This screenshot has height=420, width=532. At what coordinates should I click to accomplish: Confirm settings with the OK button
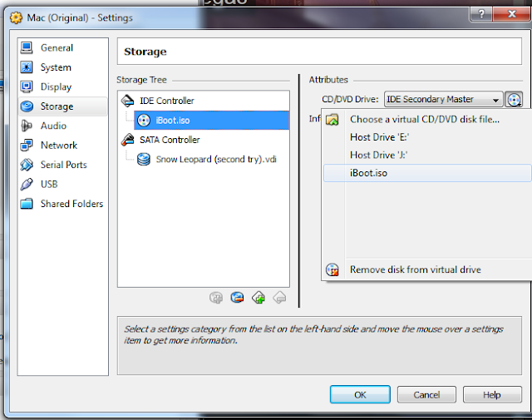click(360, 395)
